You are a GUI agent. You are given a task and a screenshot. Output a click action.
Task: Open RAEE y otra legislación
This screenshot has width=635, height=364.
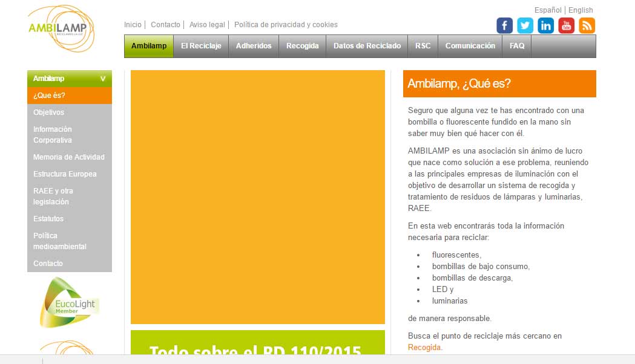pyautogui.click(x=69, y=196)
